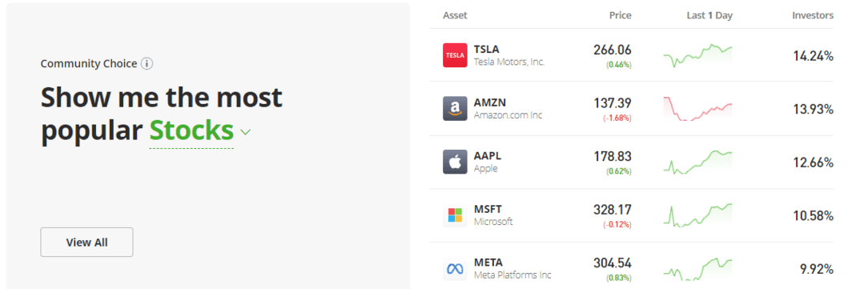Open the Amazon logo icon
This screenshot has width=868, height=289.
455,109
